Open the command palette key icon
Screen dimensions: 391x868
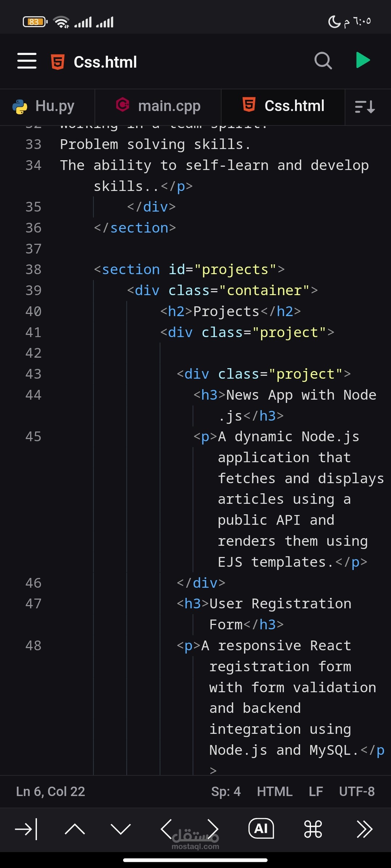click(313, 829)
